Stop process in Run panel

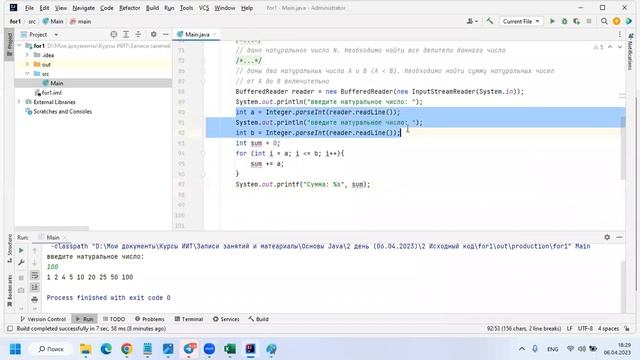coord(21,278)
